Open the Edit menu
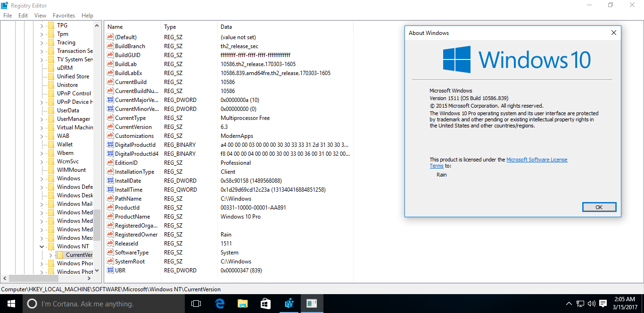The height and width of the screenshot is (313, 644). [x=23, y=16]
